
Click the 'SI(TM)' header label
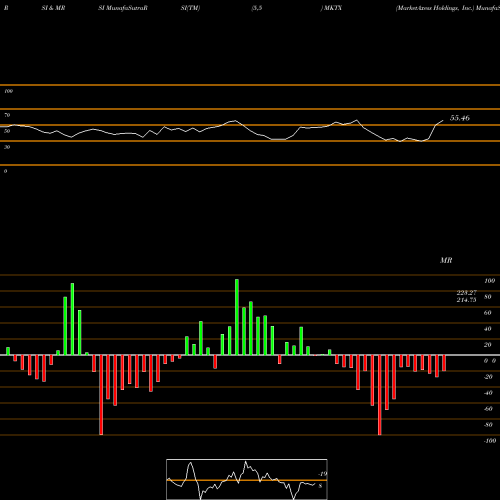point(190,8)
